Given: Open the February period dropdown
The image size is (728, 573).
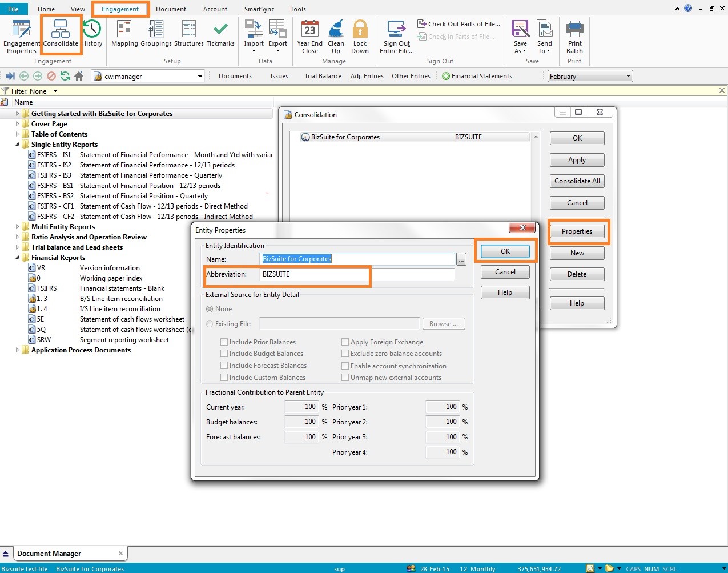Looking at the screenshot, I should [x=628, y=77].
